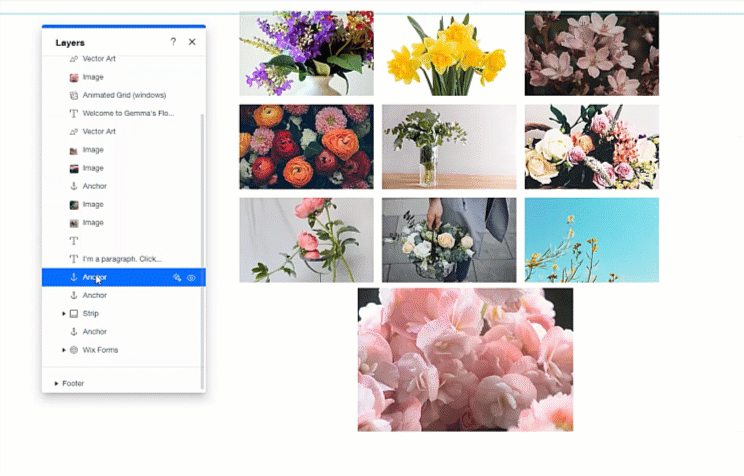Expand the Strip layer group
This screenshot has height=476, width=744.
(64, 313)
